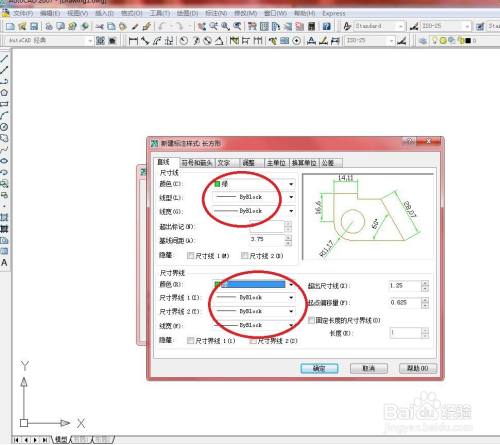This screenshot has height=445, width=500.
Task: Click the blue Help question-mark icon
Action: (x=327, y=26)
